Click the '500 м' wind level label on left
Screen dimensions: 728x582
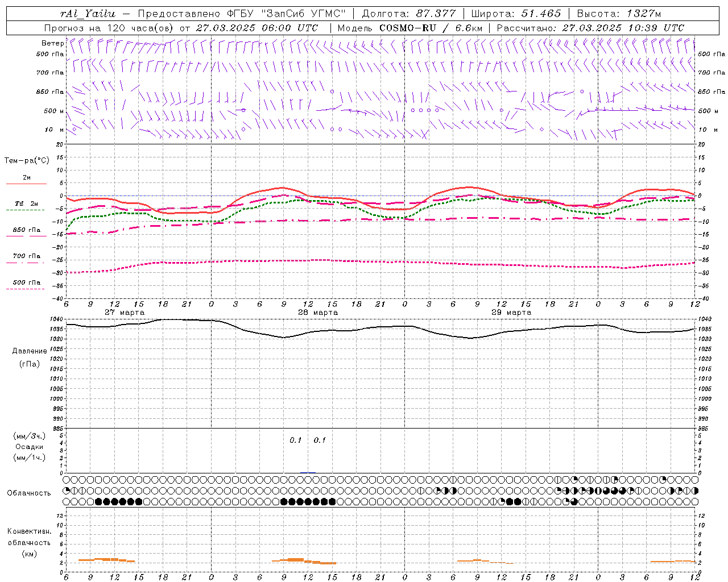pos(54,111)
